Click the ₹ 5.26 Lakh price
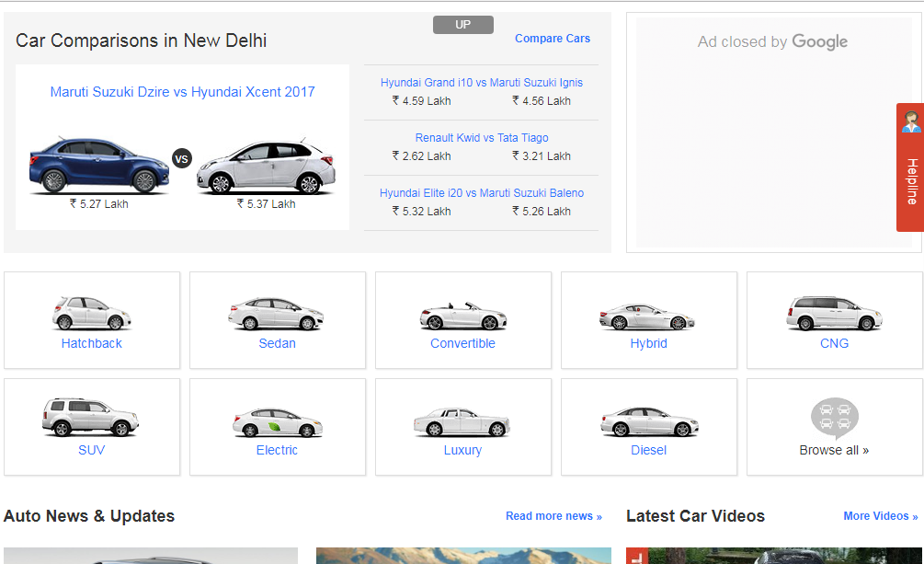Screen dimensions: 924x564 pos(542,212)
